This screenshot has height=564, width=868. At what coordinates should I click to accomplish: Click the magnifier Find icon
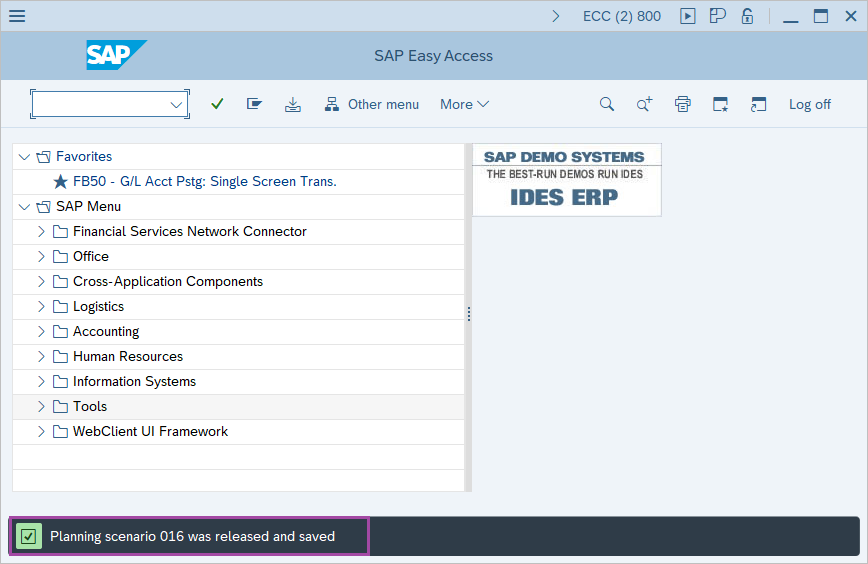tap(606, 104)
